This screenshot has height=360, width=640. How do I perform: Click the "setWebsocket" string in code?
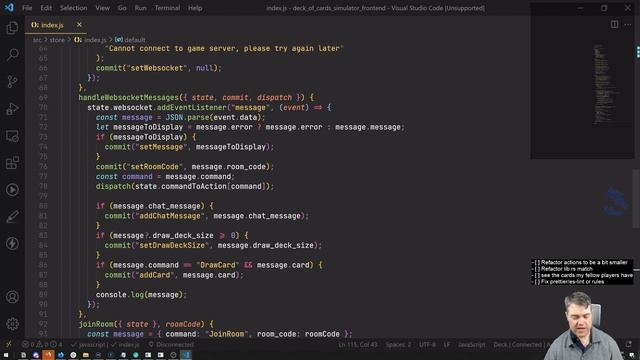pos(157,68)
